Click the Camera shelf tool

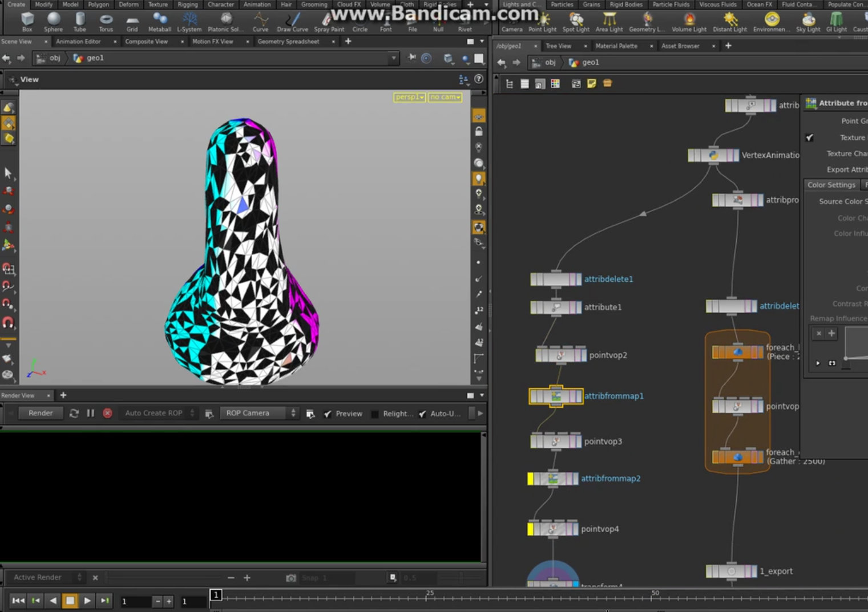click(x=512, y=23)
